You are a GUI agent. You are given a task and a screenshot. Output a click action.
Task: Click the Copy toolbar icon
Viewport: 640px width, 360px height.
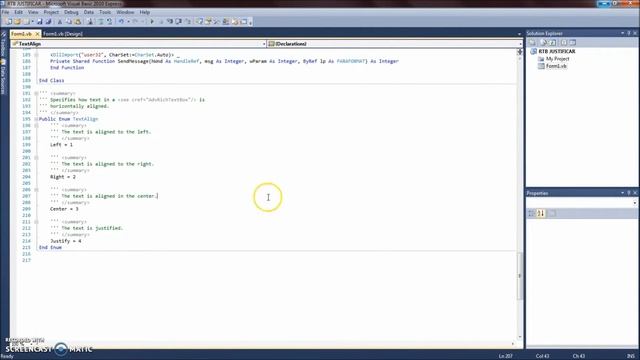click(68, 21)
